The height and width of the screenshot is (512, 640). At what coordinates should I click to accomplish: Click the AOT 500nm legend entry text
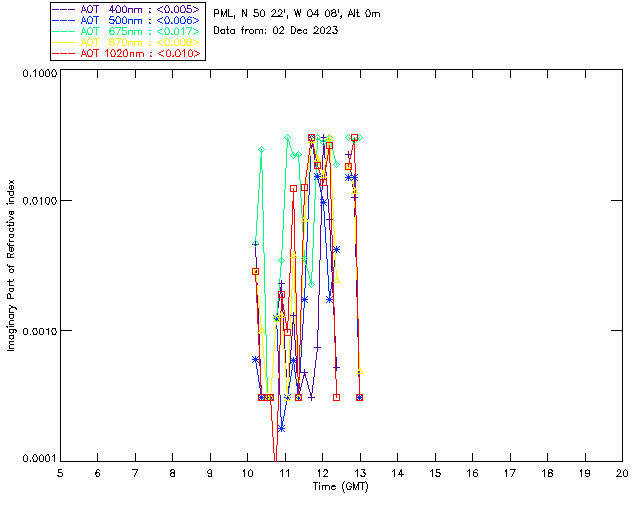[x=140, y=20]
